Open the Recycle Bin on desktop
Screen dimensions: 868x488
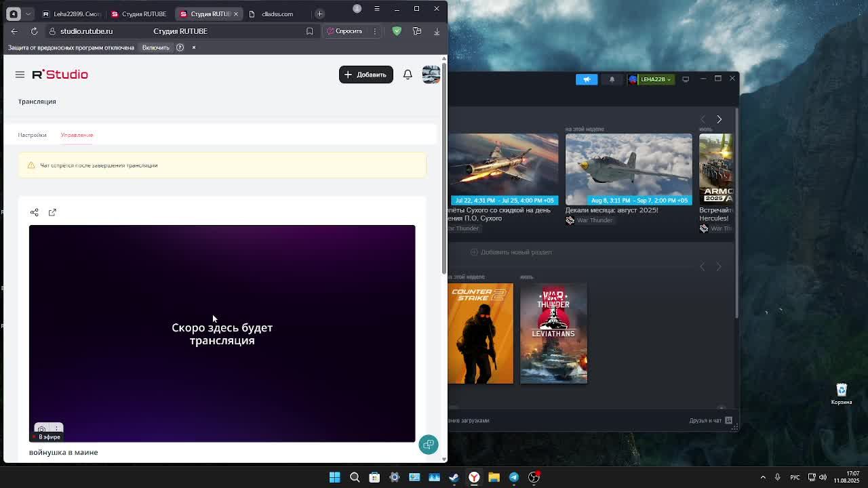[x=842, y=393]
